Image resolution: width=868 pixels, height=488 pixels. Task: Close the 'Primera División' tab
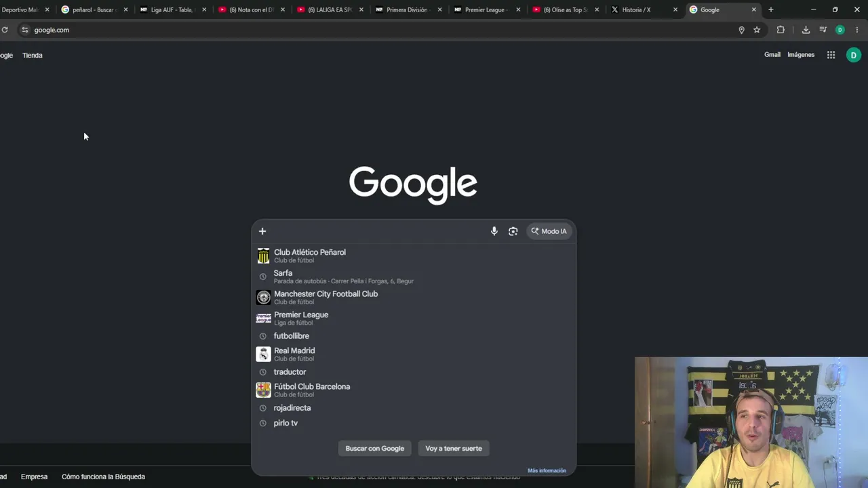[440, 9]
